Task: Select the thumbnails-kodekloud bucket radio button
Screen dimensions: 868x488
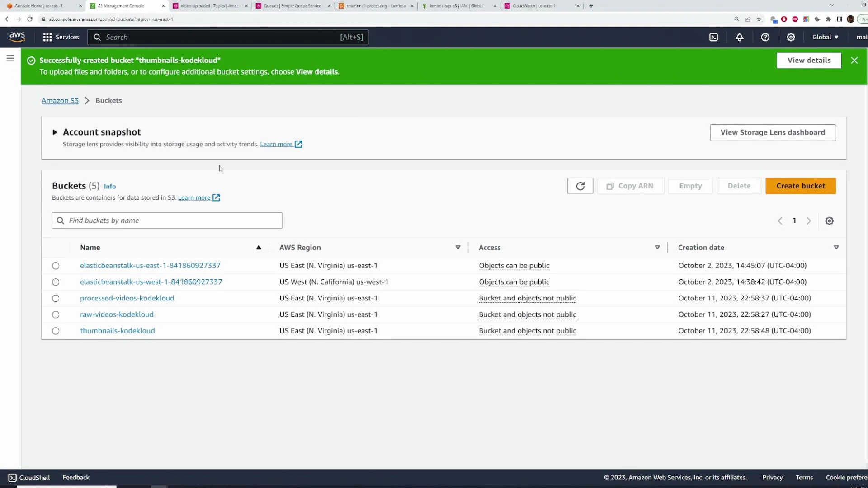Action: 56,331
